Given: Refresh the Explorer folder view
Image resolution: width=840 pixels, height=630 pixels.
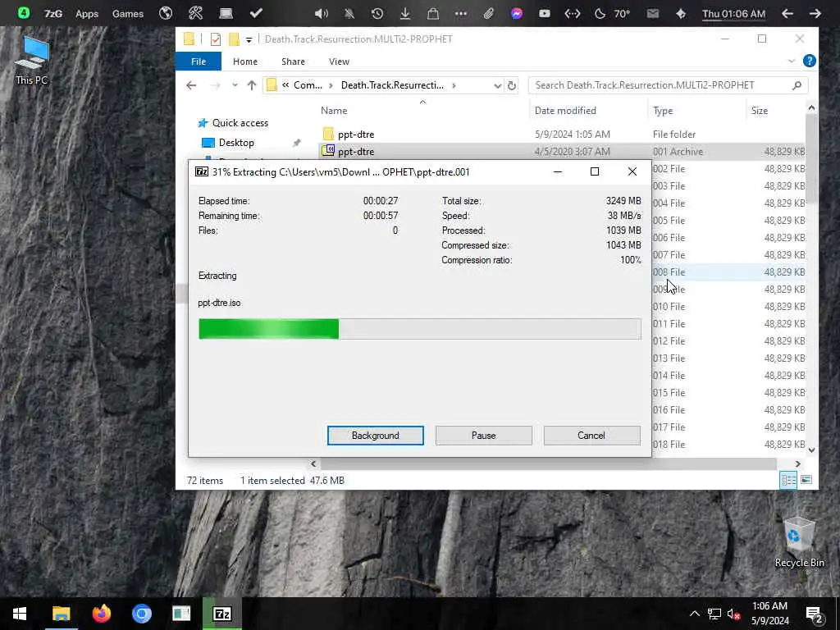Looking at the screenshot, I should tap(512, 85).
